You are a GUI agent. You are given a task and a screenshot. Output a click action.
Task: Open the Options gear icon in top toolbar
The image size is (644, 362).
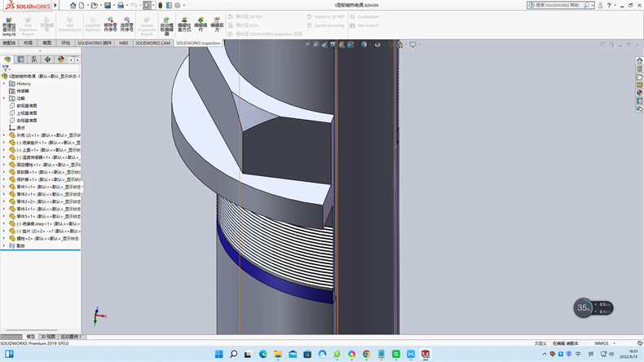[178, 5]
